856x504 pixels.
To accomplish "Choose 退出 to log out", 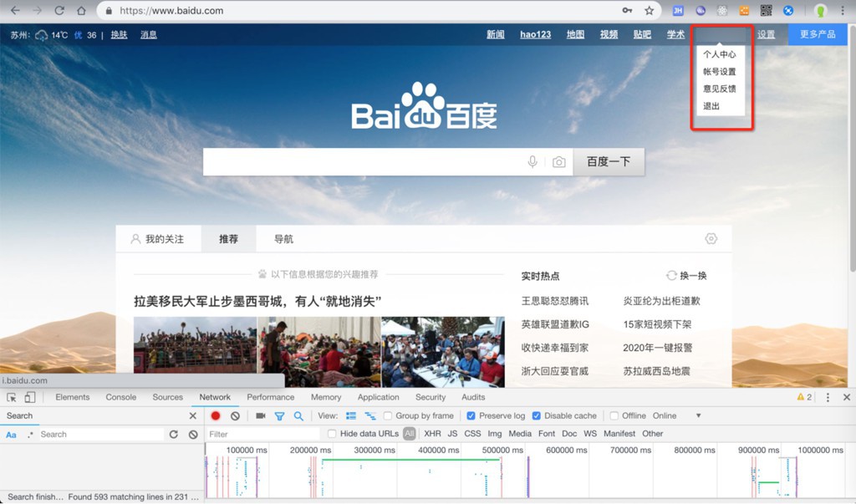I will click(711, 106).
